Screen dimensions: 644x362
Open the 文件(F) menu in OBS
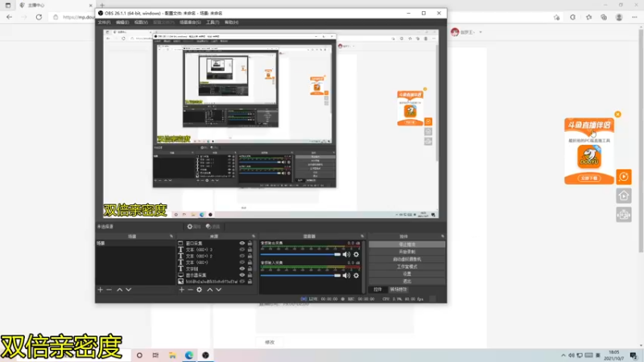click(x=104, y=23)
